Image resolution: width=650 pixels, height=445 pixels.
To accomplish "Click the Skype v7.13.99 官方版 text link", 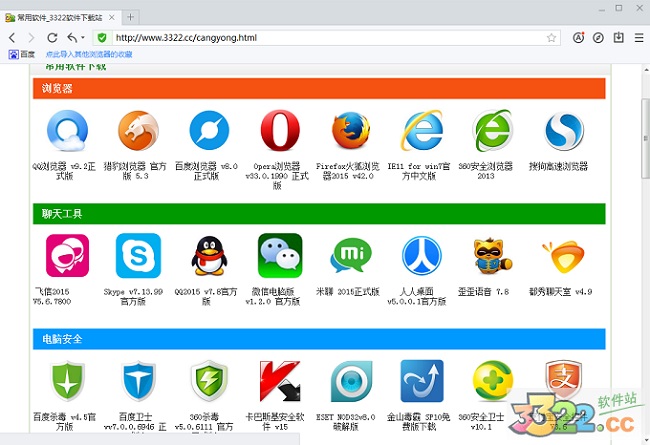I will click(133, 296).
